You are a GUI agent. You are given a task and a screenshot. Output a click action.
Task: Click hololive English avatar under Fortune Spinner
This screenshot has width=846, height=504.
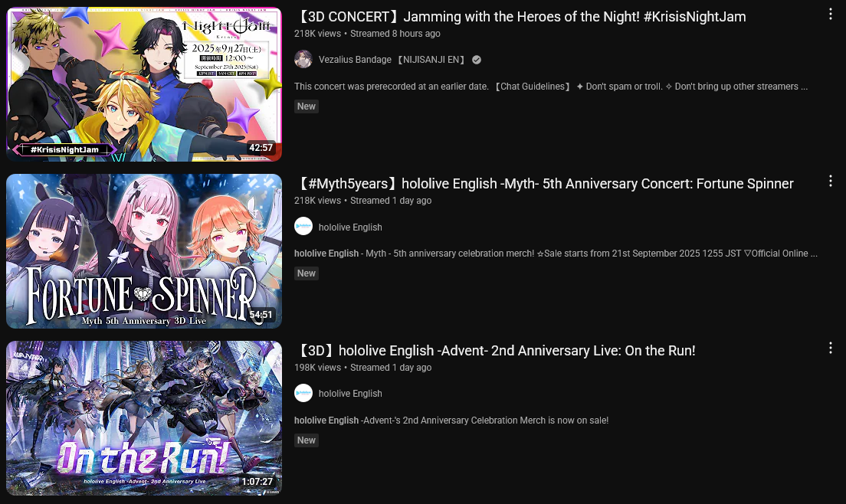click(303, 227)
